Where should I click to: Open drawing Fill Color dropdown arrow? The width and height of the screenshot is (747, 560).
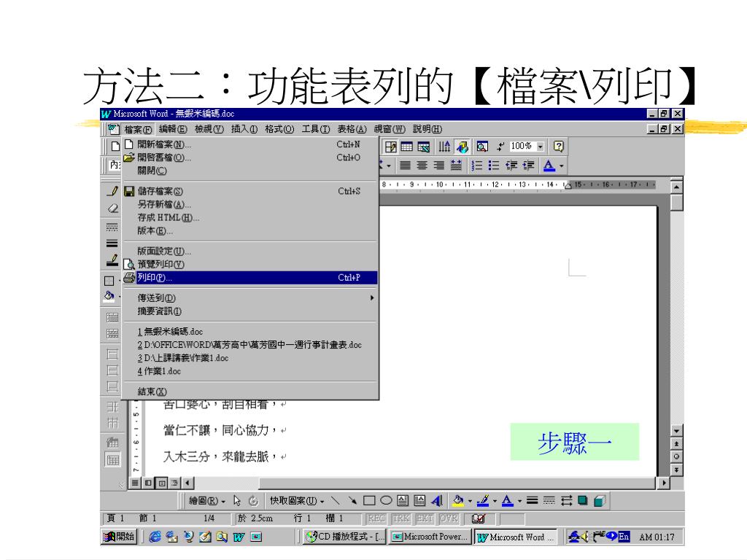(x=470, y=501)
